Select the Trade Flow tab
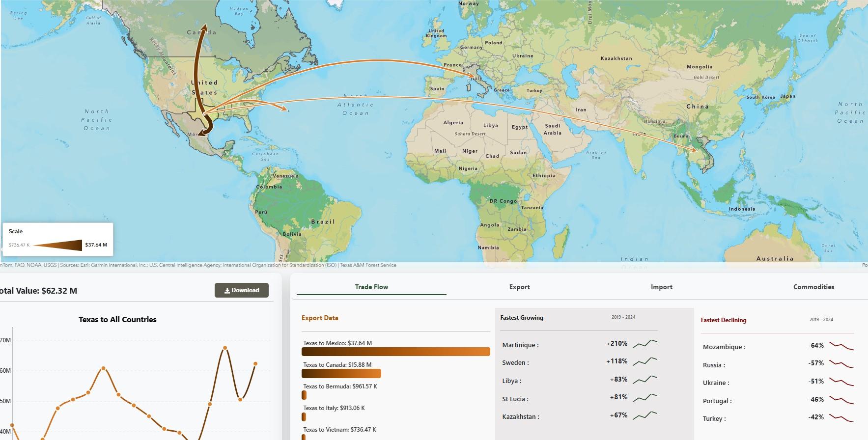 [371, 287]
